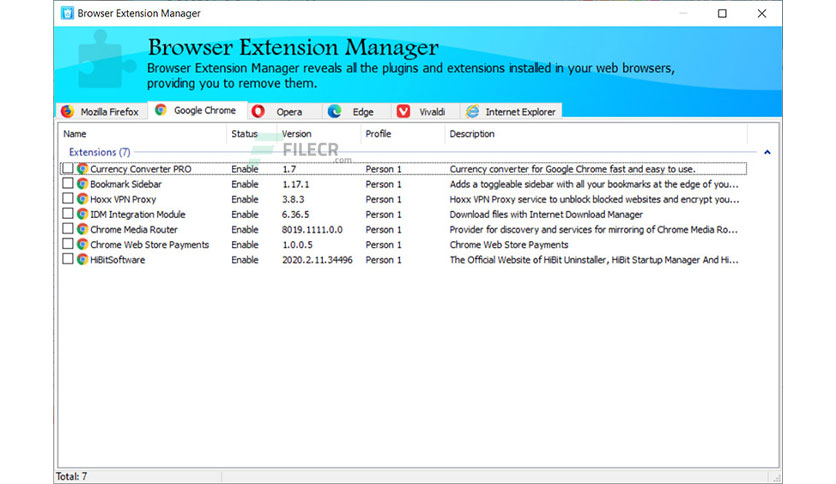Click the Currency converter for Google Chrome description

click(x=572, y=169)
